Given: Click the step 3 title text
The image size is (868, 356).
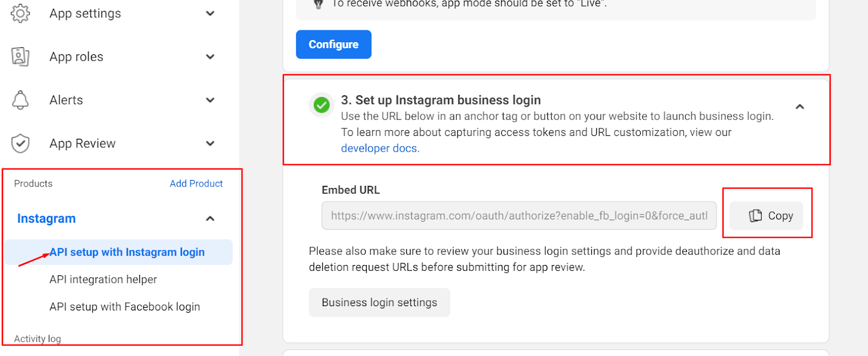Looking at the screenshot, I should (x=441, y=100).
